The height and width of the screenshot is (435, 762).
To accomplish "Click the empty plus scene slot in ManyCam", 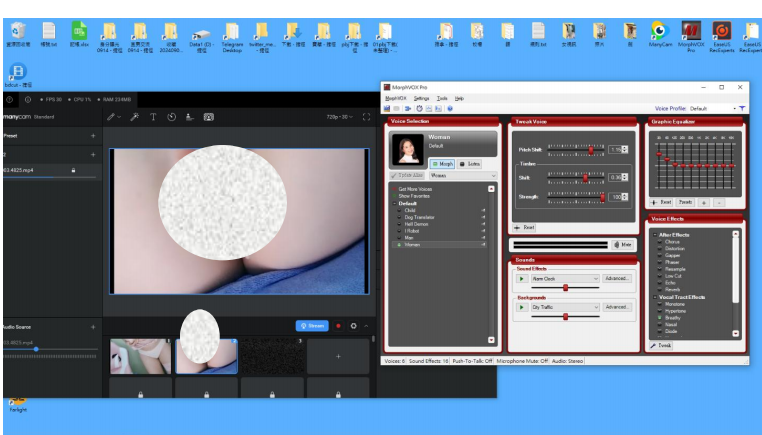I will (338, 357).
